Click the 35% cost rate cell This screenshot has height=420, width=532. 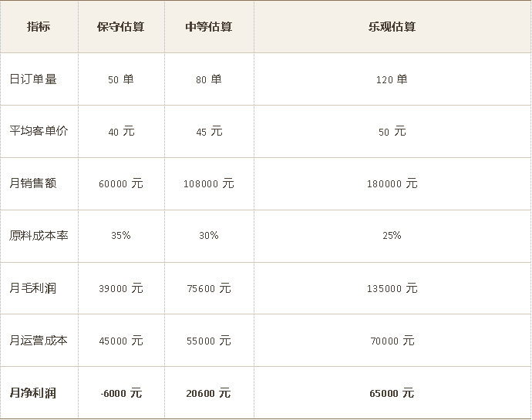point(121,236)
